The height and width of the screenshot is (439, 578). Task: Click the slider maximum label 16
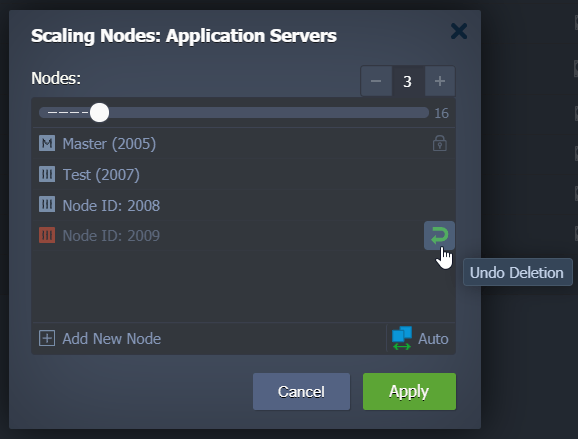pos(441,113)
